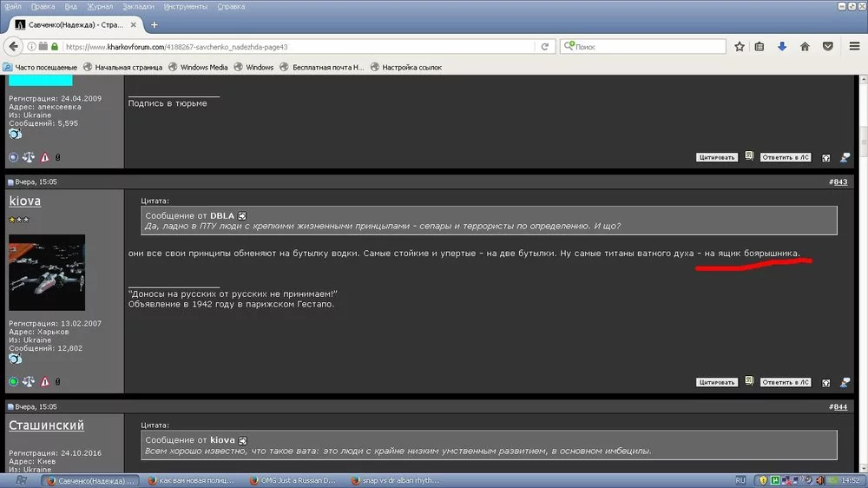Open the hamburger menu of Firefox
Image resolution: width=868 pixels, height=488 pixels.
tap(855, 47)
